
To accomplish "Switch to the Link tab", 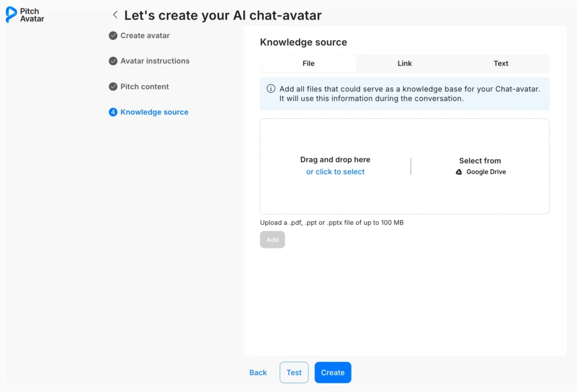I will coord(405,64).
